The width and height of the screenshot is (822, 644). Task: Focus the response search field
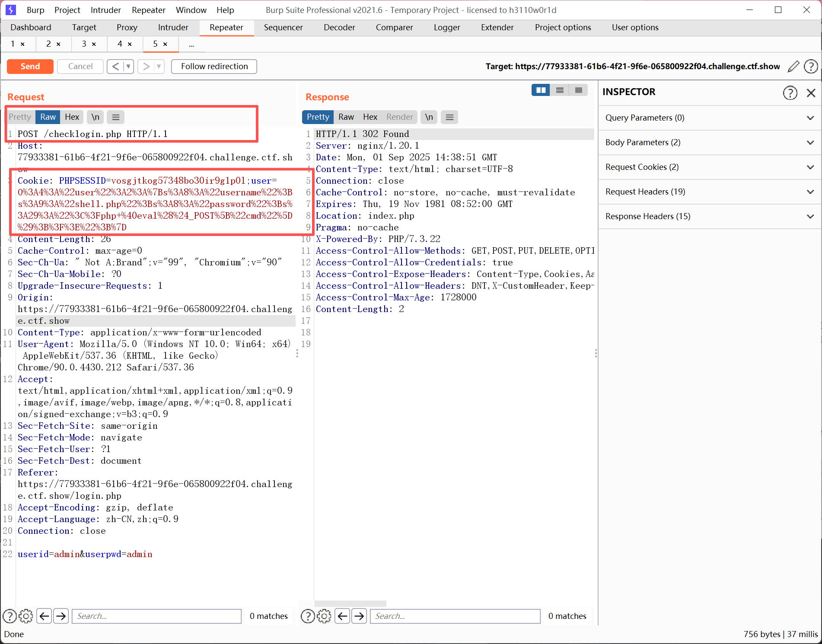(455, 616)
